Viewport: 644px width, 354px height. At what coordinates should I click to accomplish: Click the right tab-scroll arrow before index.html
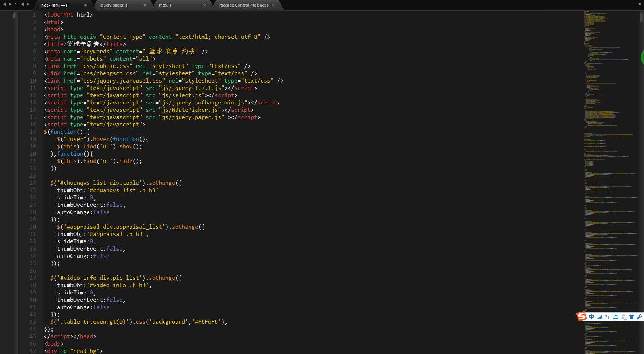[28, 4]
